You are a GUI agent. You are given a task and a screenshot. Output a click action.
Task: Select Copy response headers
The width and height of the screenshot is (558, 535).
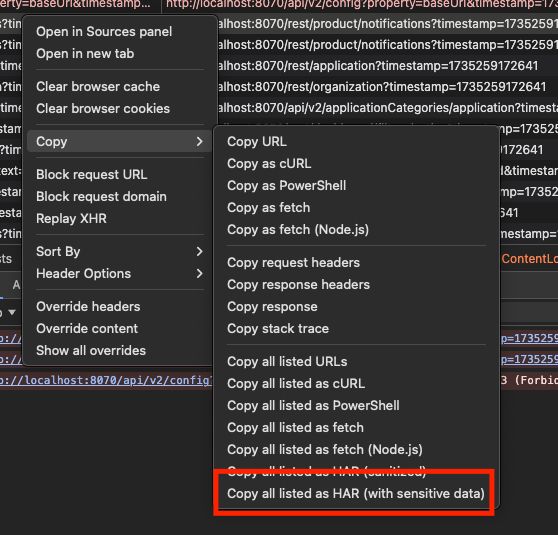point(298,285)
